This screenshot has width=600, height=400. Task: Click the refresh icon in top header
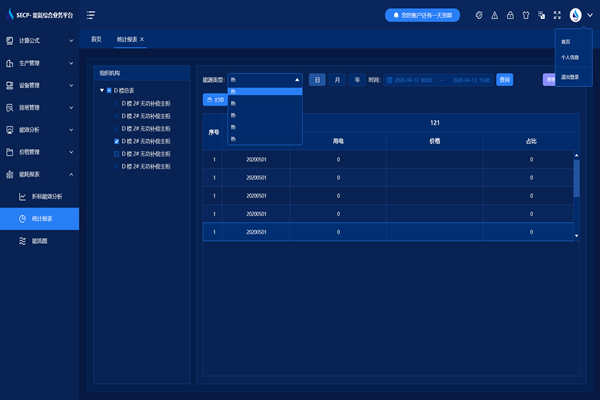(x=479, y=15)
